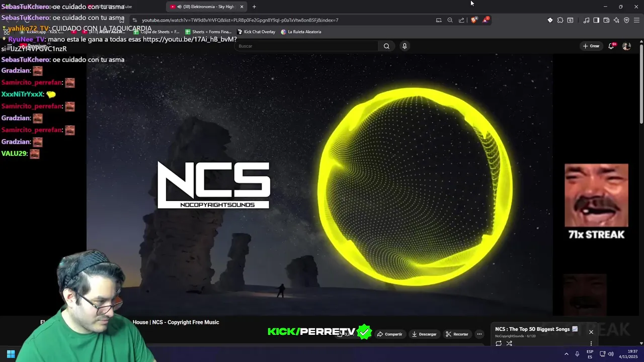The height and width of the screenshot is (362, 644).
Task: Open Brave VPN shield icon
Action: (626, 20)
